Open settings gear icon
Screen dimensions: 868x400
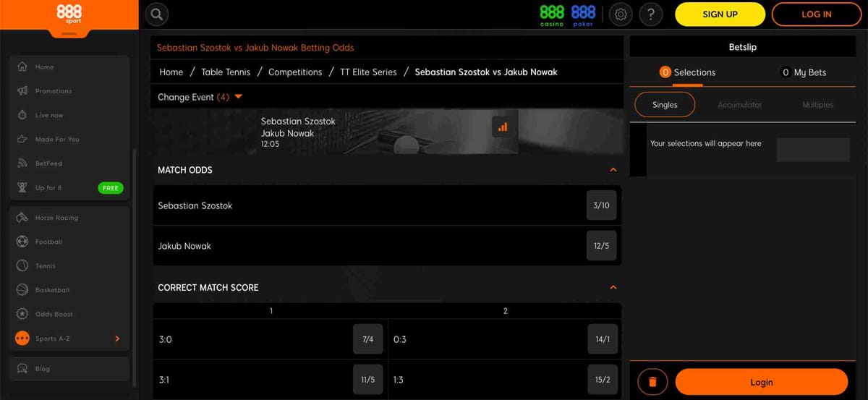pos(621,14)
